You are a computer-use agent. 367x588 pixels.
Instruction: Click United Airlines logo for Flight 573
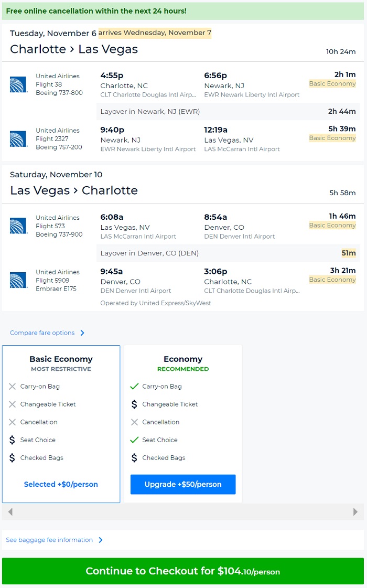coord(18,226)
